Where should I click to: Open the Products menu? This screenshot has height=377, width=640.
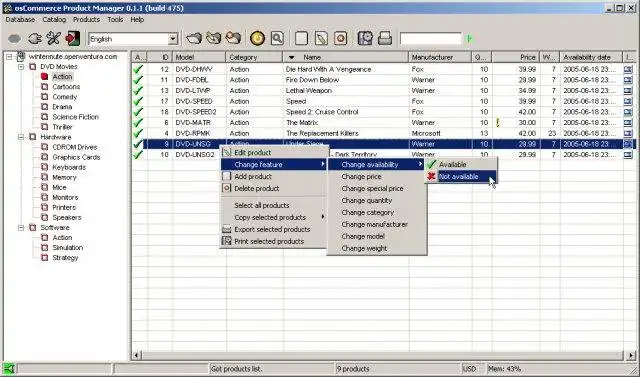pyautogui.click(x=86, y=19)
